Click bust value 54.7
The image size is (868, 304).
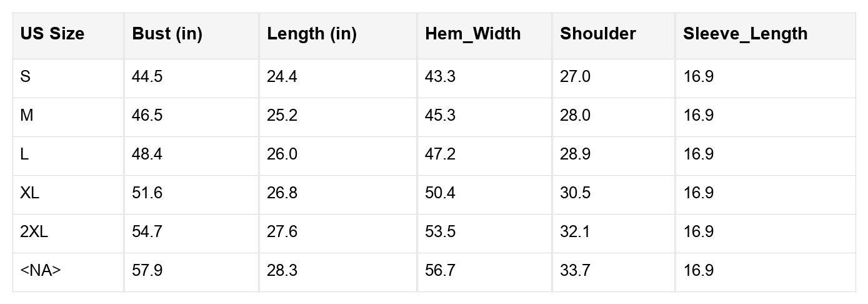[147, 232]
